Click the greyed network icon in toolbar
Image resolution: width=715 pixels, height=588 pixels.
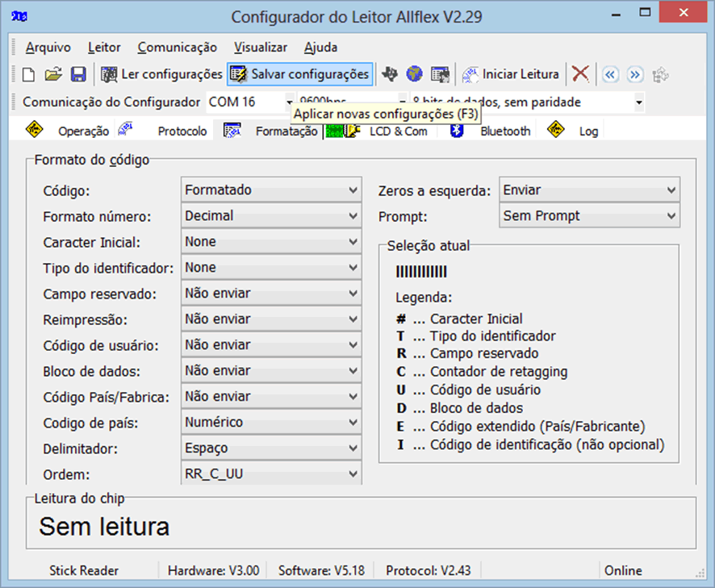tap(660, 74)
